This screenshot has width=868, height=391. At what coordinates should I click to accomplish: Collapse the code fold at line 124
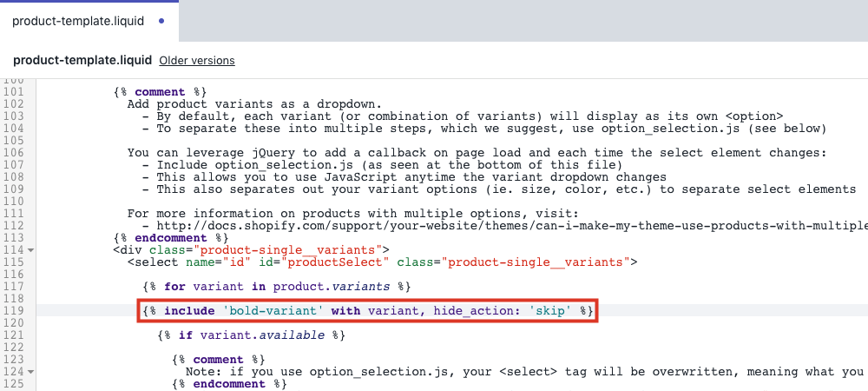[31, 372]
